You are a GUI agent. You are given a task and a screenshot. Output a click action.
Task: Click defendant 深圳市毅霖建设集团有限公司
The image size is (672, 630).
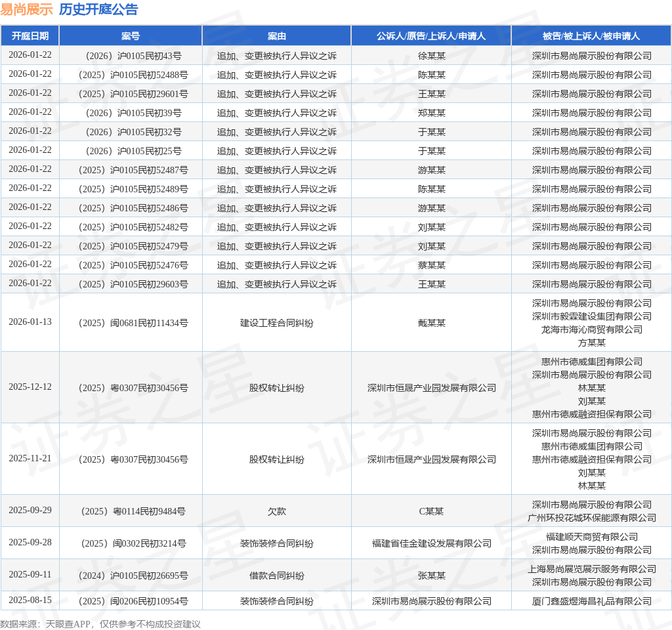591,316
